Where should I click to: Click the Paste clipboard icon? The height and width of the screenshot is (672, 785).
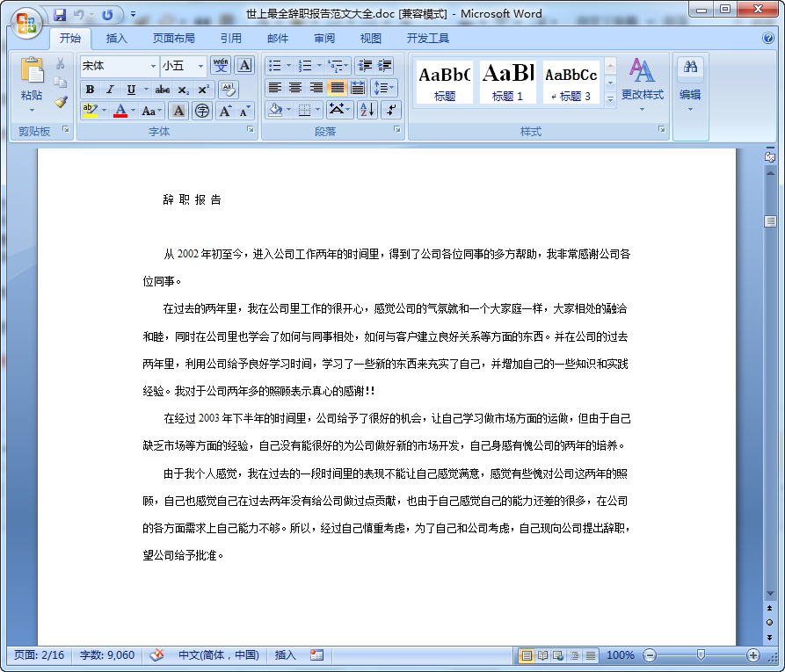[32, 70]
